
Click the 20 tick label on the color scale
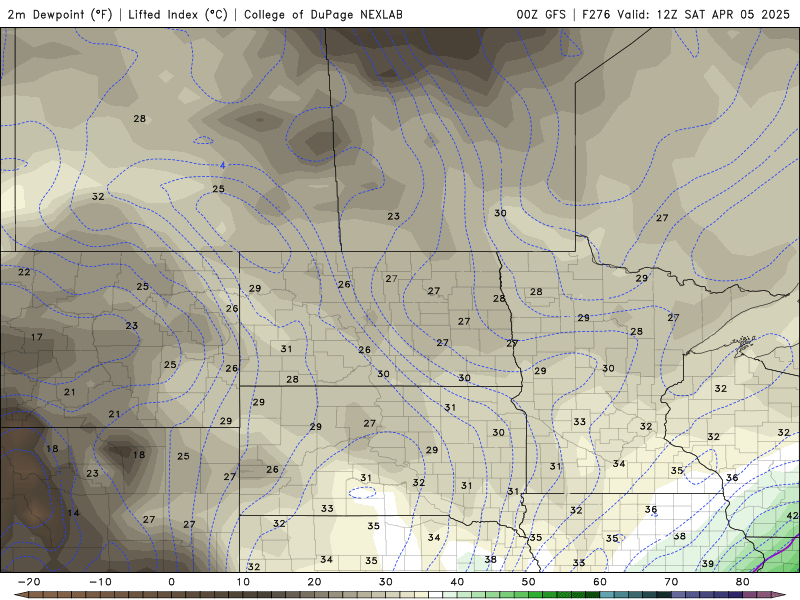pyautogui.click(x=314, y=582)
